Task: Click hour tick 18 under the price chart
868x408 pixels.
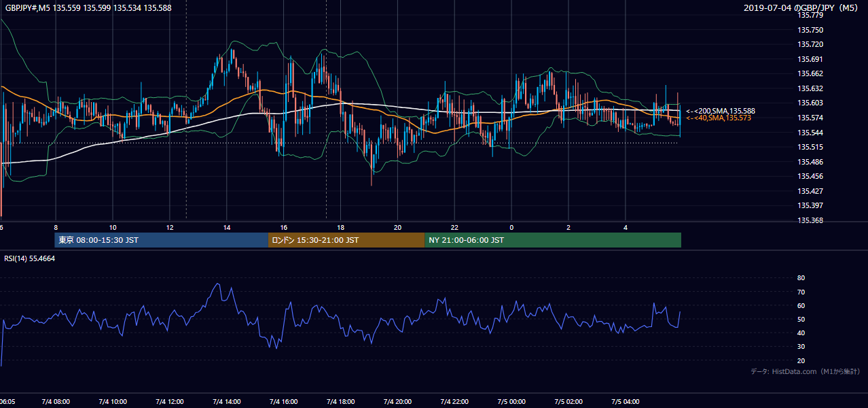Action: point(341,227)
